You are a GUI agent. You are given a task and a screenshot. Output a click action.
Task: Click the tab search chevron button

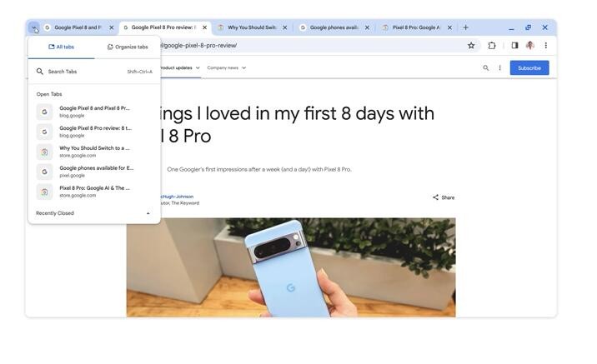33,27
